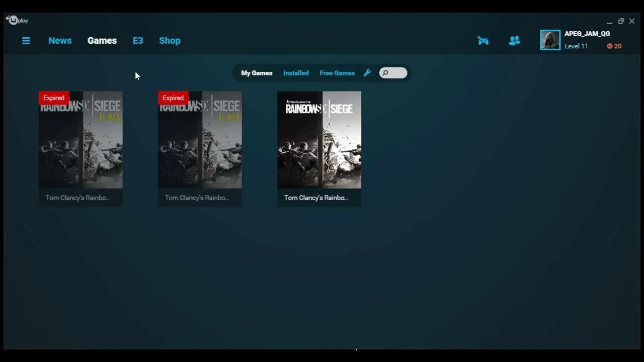Click the wrench settings icon

[x=367, y=73]
